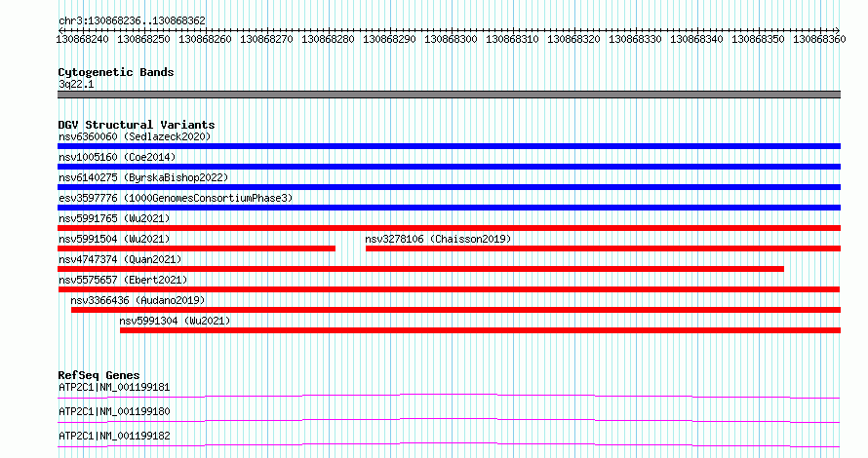The height and width of the screenshot is (458, 868).
Task: Open variant nsv6140275 (ByrskaBishop2022) label
Action: pos(143,177)
